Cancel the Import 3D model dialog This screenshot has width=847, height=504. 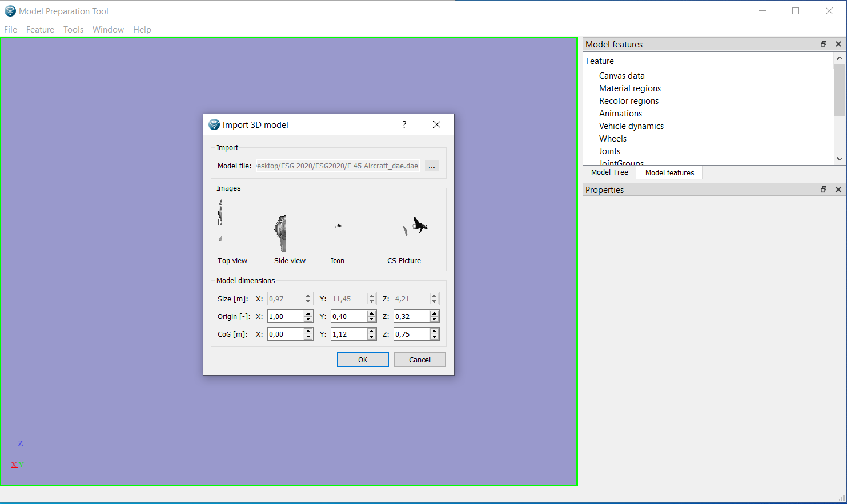coord(420,360)
